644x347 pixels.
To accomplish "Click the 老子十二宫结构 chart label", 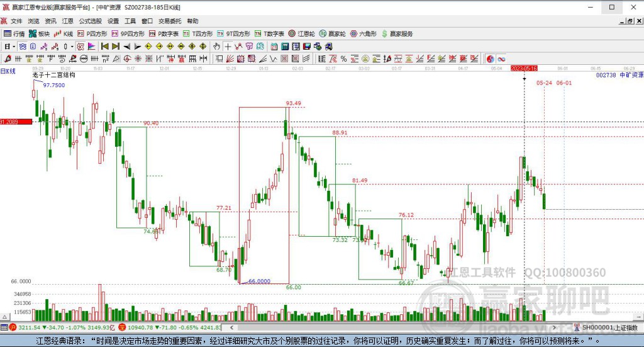I will click(x=54, y=75).
